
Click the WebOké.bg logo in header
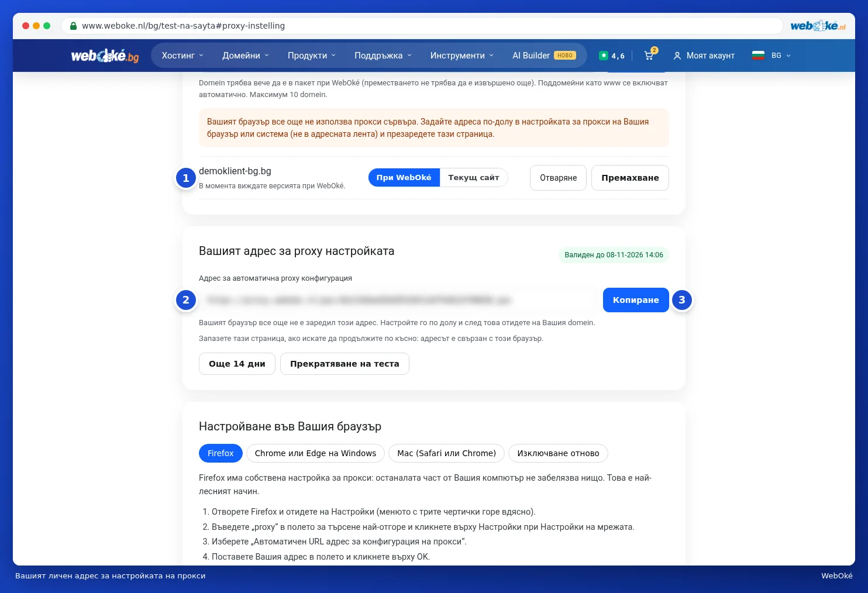[x=105, y=56]
